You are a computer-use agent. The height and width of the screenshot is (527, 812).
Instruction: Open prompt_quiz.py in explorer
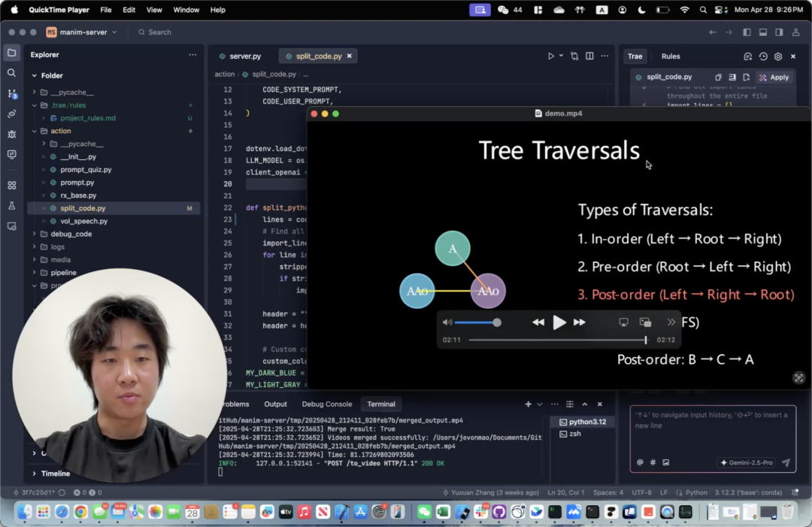86,170
